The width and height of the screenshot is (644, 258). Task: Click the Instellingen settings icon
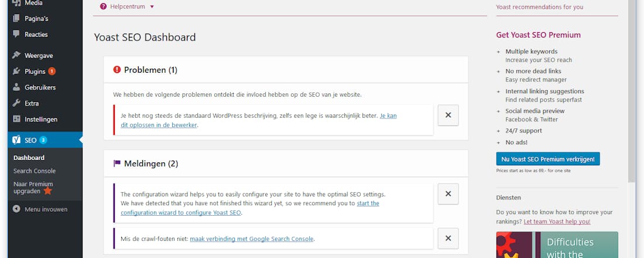coord(16,119)
